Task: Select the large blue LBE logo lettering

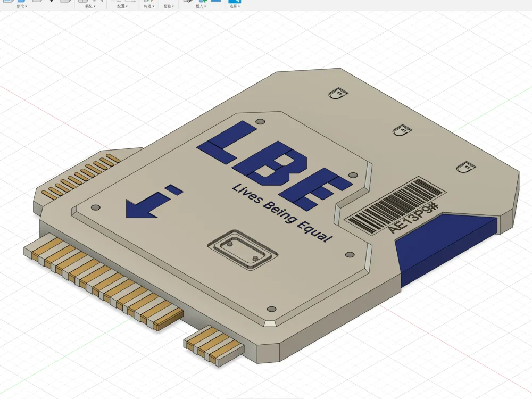Action: tap(275, 165)
